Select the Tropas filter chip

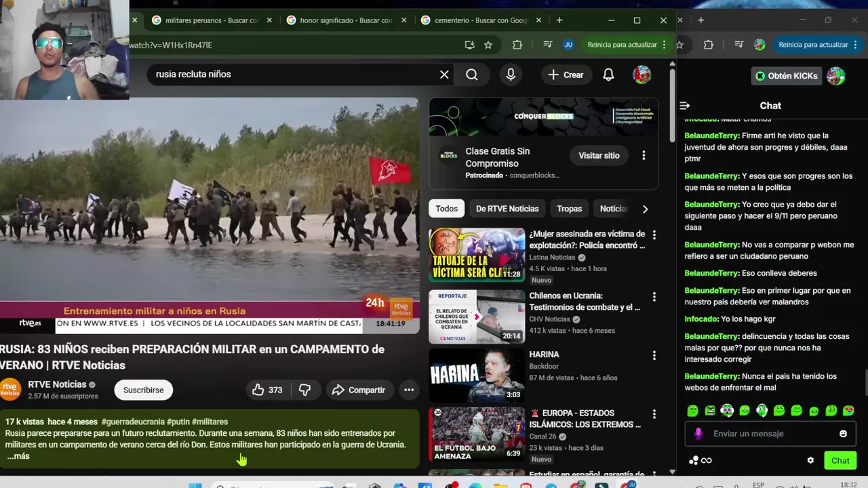570,209
